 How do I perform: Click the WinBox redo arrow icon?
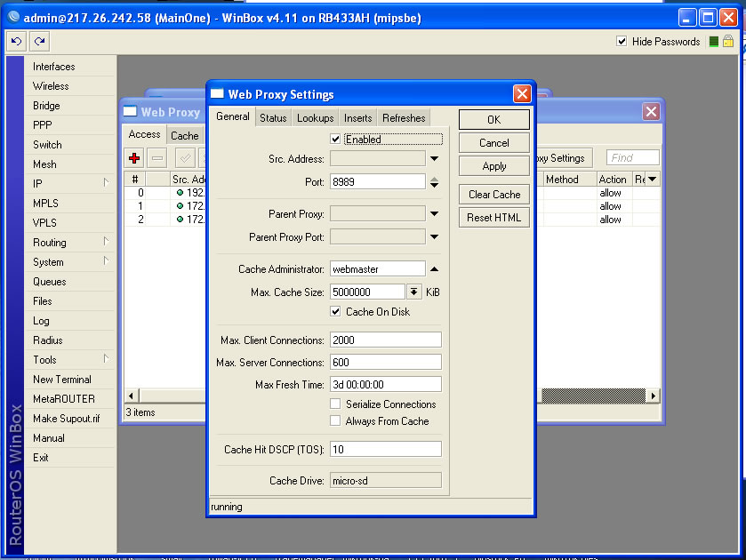[39, 42]
